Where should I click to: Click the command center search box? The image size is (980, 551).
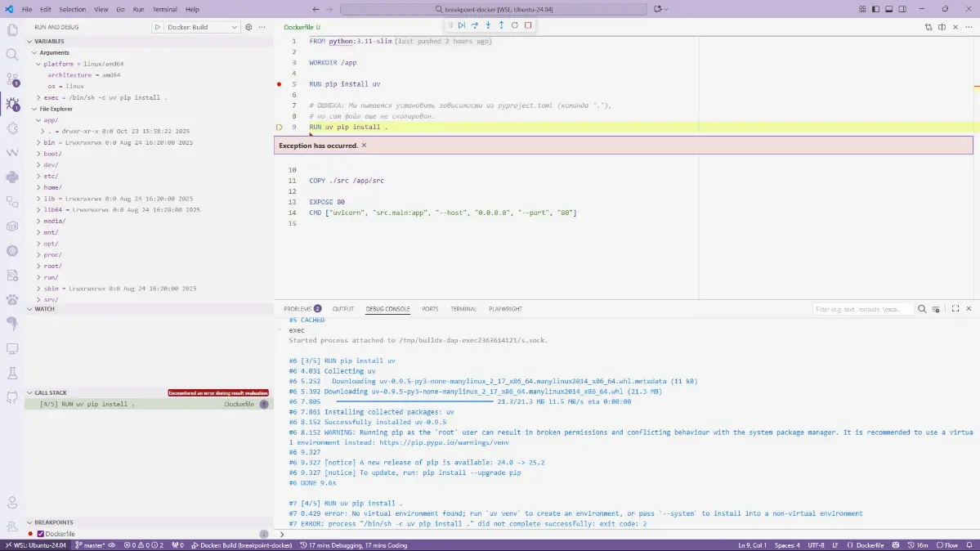pos(494,9)
